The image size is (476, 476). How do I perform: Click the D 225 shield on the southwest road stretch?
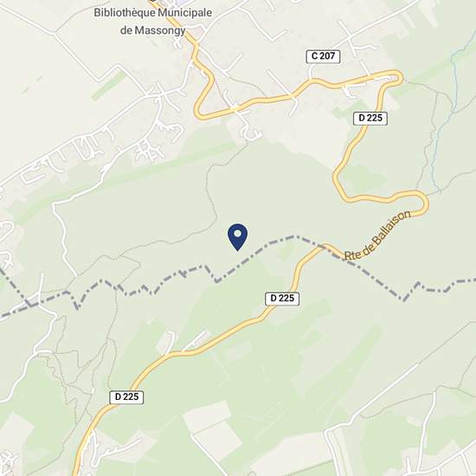coord(126,397)
